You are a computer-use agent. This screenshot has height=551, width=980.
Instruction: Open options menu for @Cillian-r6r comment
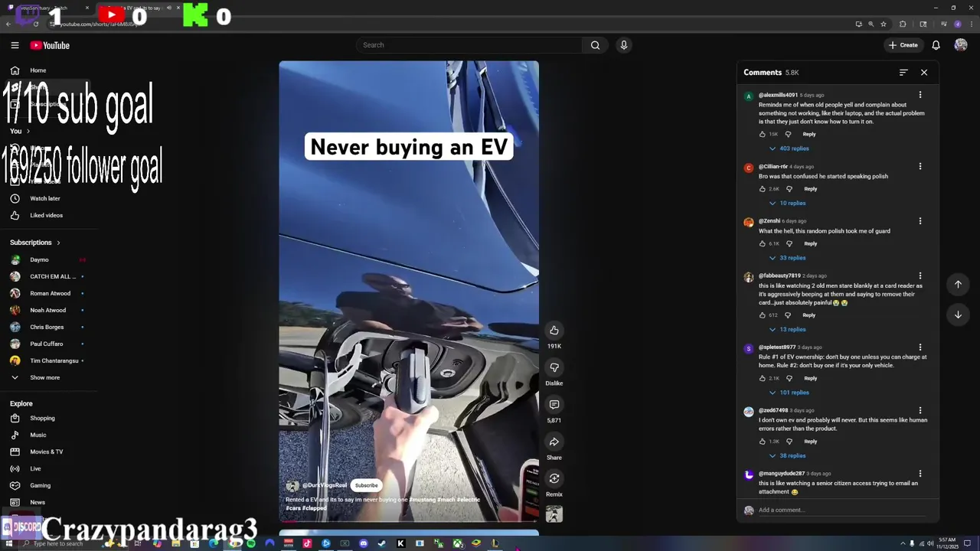[920, 166]
